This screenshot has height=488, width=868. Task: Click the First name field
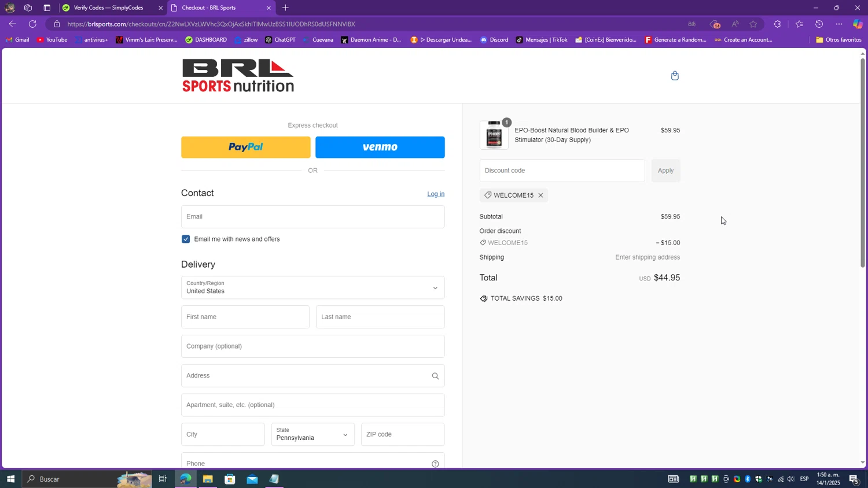(x=245, y=317)
